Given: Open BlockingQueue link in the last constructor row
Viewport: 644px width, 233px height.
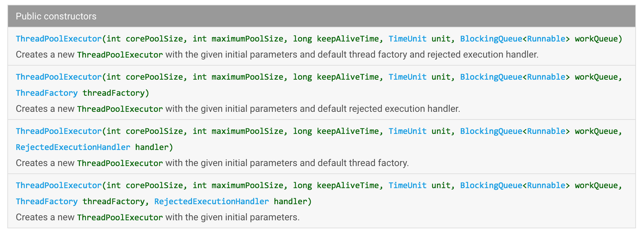Looking at the screenshot, I should (x=491, y=185).
